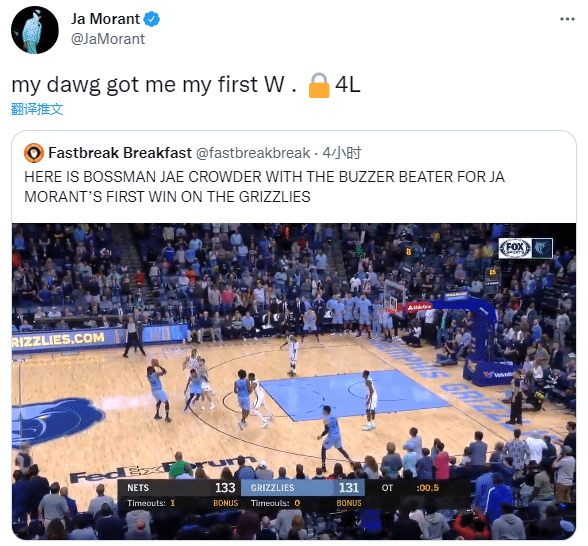Screen dimensions: 588x546
Task: Click the Fastbreak Breakfast avatar icon
Action: [34, 153]
